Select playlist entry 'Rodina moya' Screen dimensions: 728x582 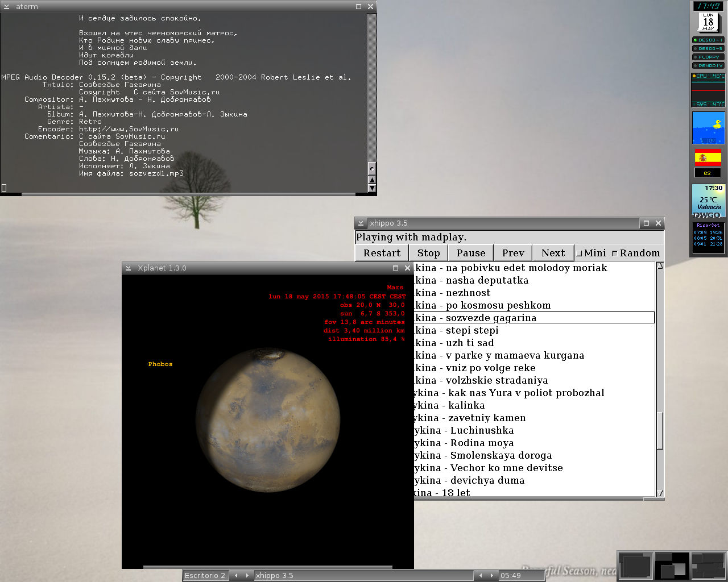534,443
